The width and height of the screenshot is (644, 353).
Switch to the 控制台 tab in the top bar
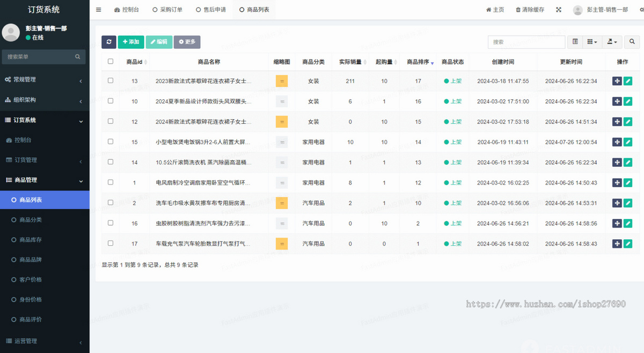pyautogui.click(x=127, y=10)
